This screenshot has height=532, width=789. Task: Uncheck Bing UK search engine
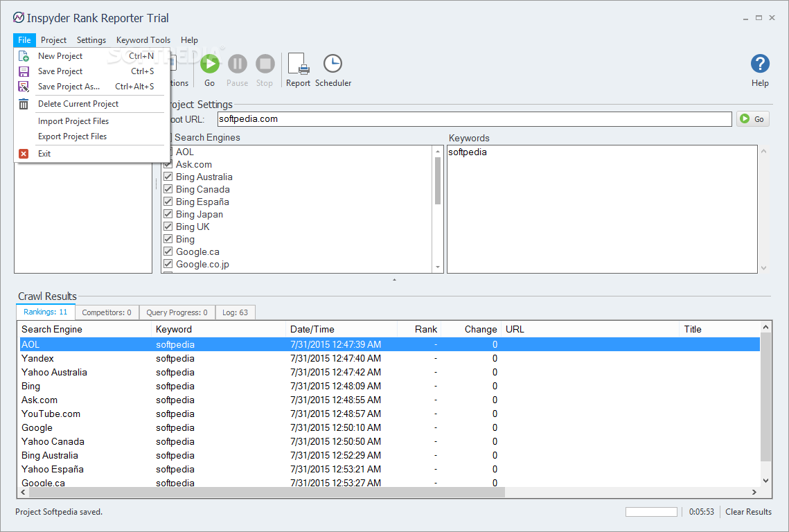168,227
